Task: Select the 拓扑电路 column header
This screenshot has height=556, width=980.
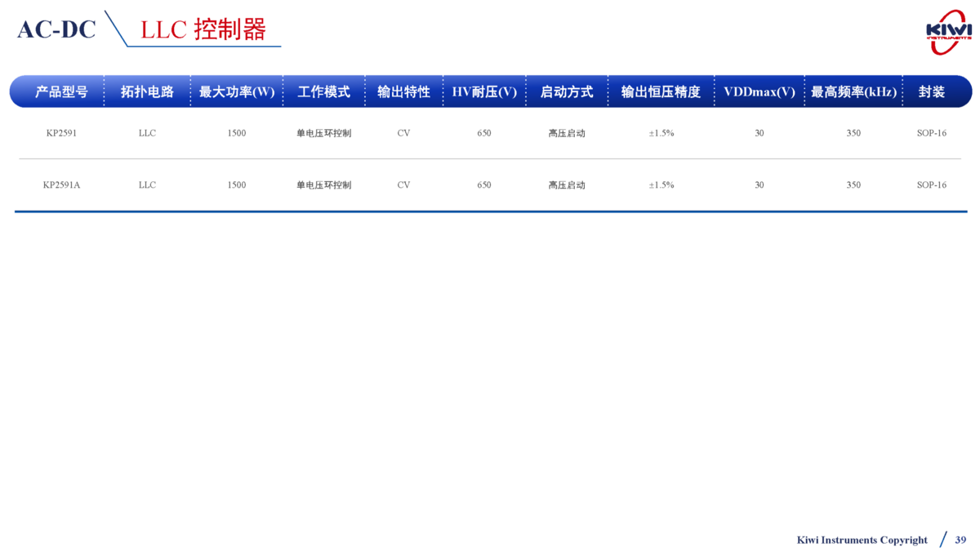Action: click(x=147, y=91)
